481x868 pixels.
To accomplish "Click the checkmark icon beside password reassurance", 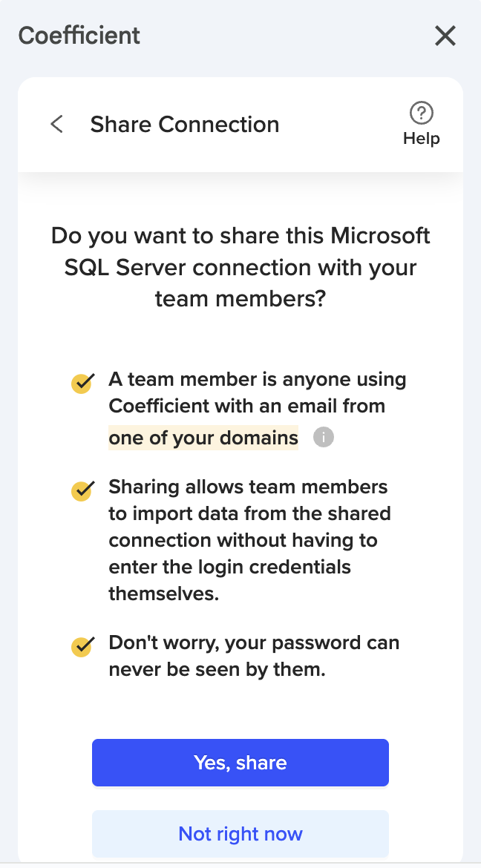I will coord(82,646).
